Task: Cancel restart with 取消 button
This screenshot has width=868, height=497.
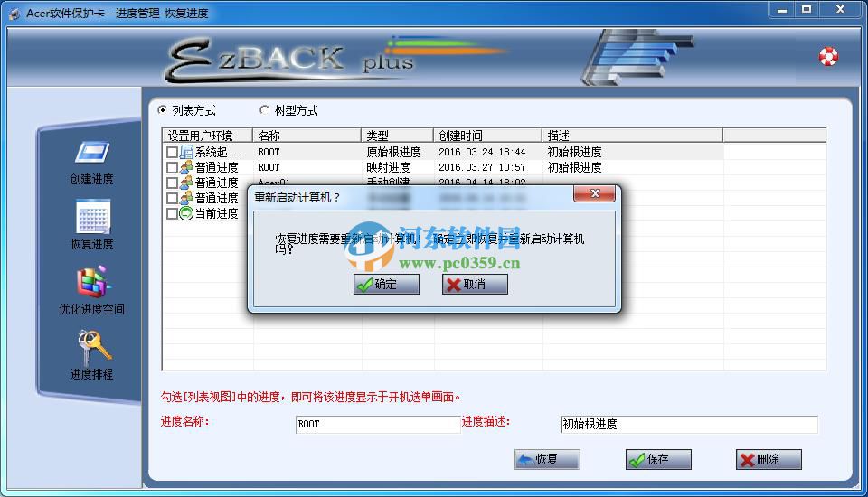Action: [475, 285]
